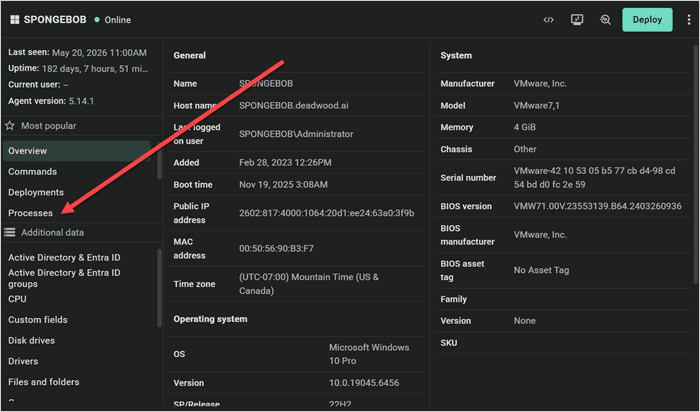This screenshot has height=412, width=700.
Task: Select Overview in the sidebar
Action: (x=77, y=151)
